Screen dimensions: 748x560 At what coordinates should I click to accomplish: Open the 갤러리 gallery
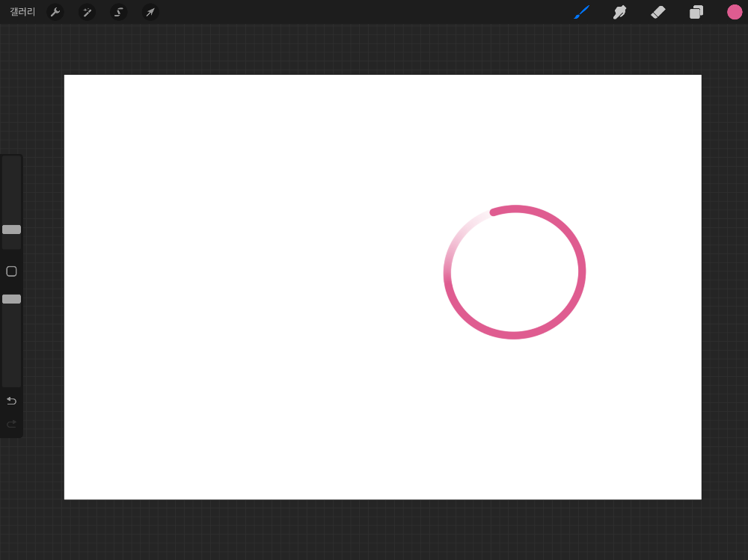tap(22, 11)
